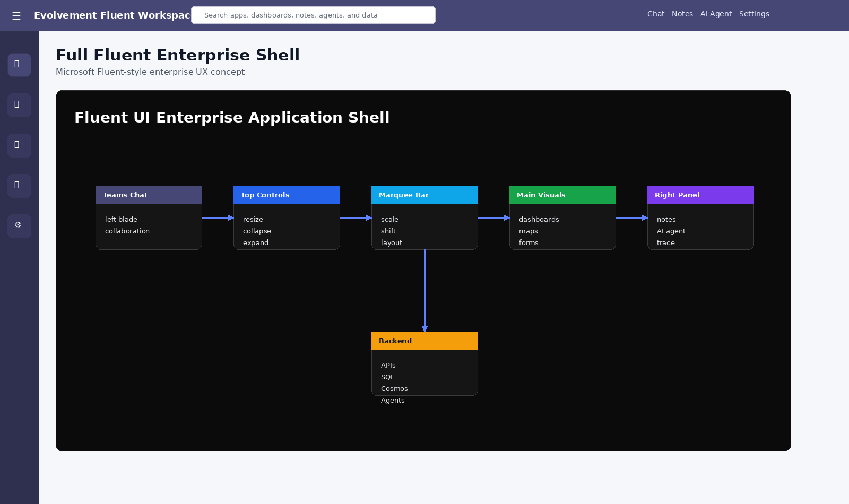Screen dimensions: 849x504
Task: Click 'forms' in Main Visuals node
Action: click(529, 242)
